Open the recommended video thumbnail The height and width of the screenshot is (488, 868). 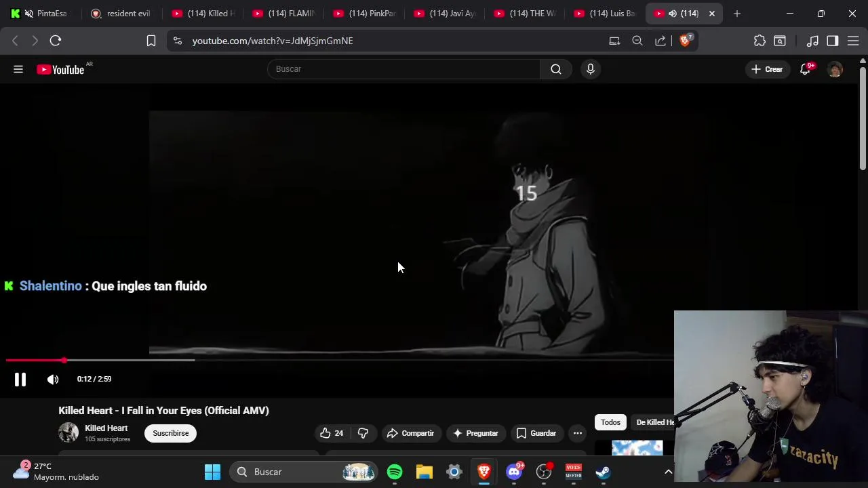click(x=637, y=448)
